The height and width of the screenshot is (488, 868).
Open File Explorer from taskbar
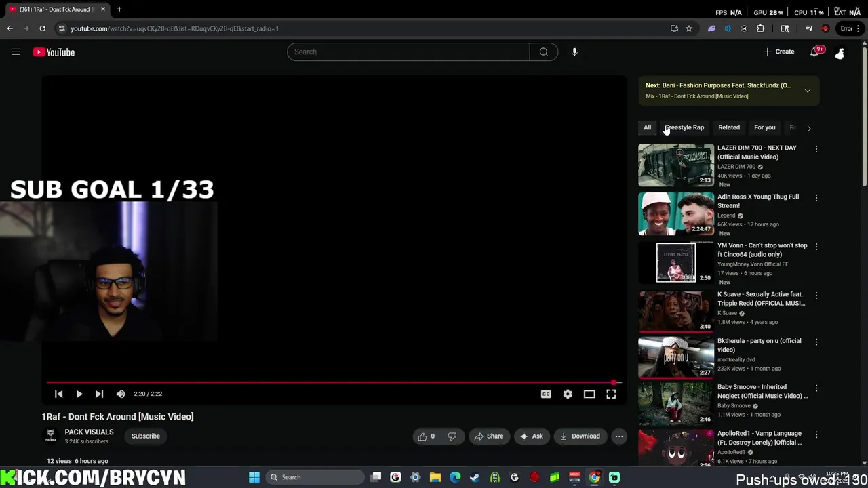point(435,477)
